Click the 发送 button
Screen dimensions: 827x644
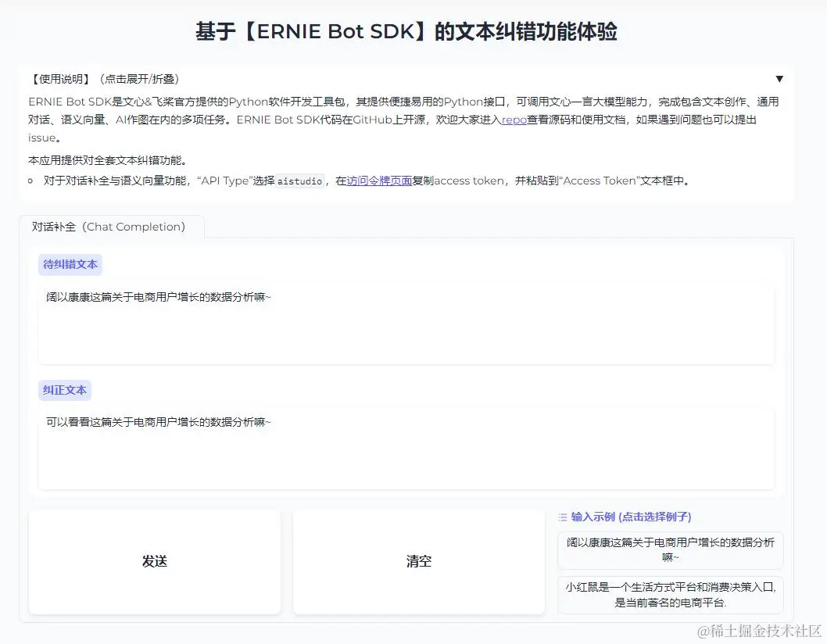[x=155, y=561]
